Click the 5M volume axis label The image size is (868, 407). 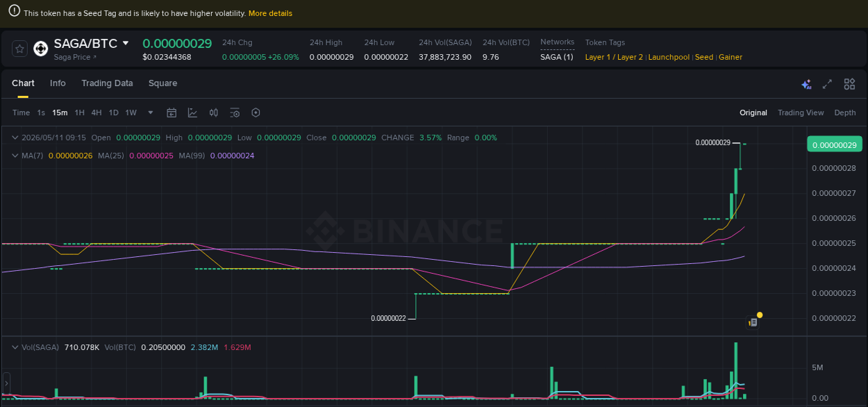(817, 367)
